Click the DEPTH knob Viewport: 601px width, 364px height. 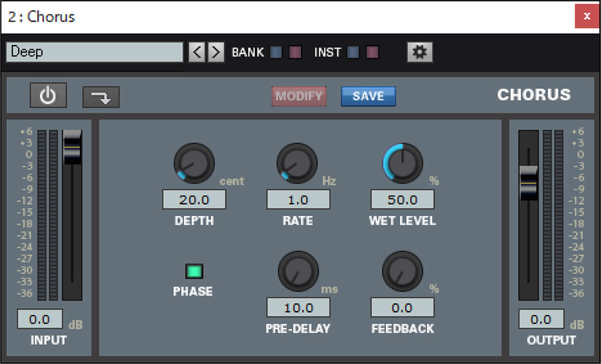[194, 163]
